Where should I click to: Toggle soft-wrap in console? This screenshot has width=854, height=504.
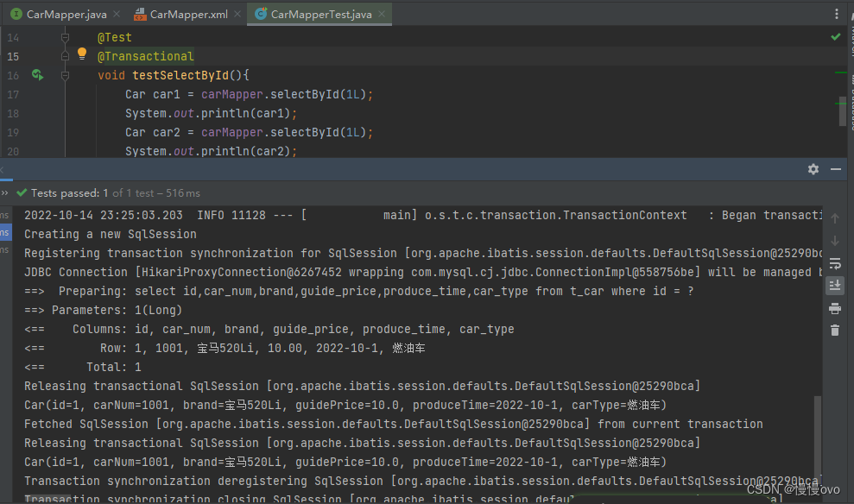pyautogui.click(x=835, y=264)
